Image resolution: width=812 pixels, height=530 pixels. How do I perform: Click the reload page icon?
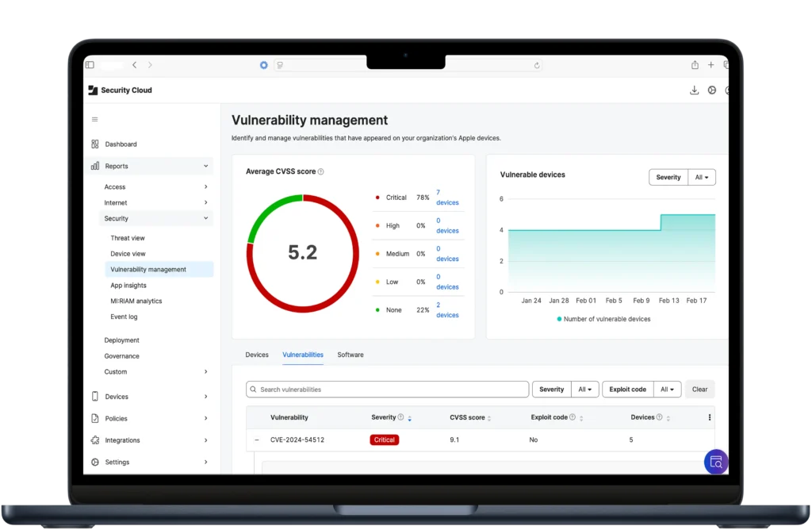537,65
